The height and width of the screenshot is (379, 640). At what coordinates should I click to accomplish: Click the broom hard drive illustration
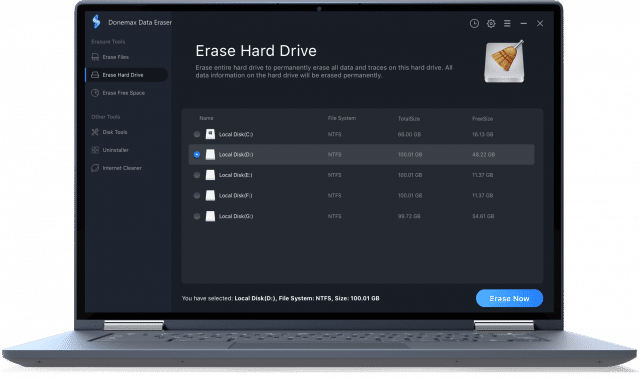[504, 61]
